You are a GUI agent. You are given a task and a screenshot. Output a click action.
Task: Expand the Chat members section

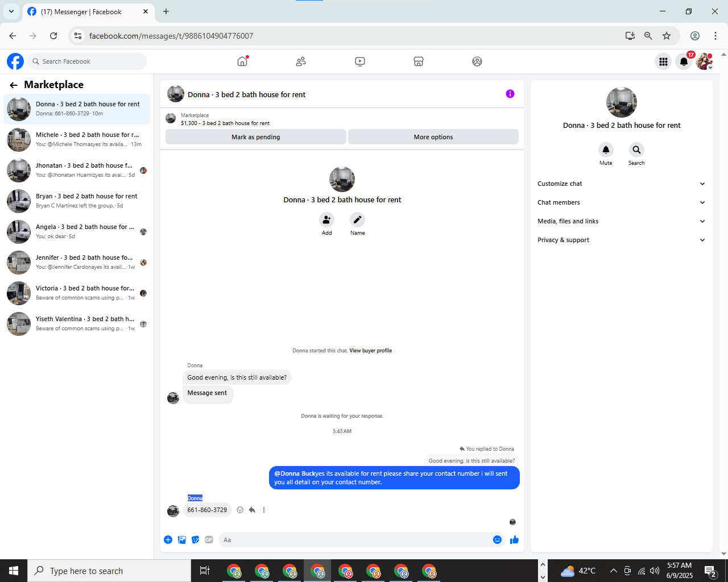[621, 202]
